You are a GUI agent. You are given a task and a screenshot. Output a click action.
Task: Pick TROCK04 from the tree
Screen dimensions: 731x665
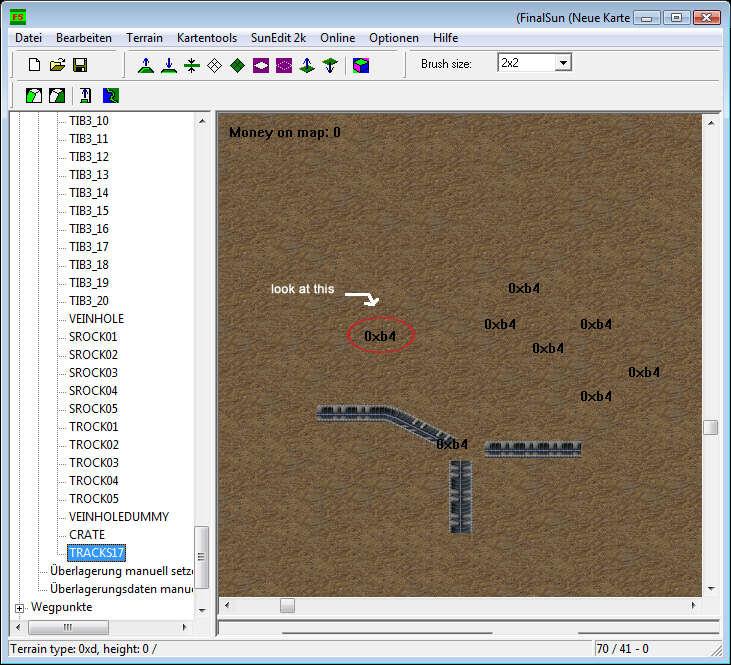coord(94,481)
